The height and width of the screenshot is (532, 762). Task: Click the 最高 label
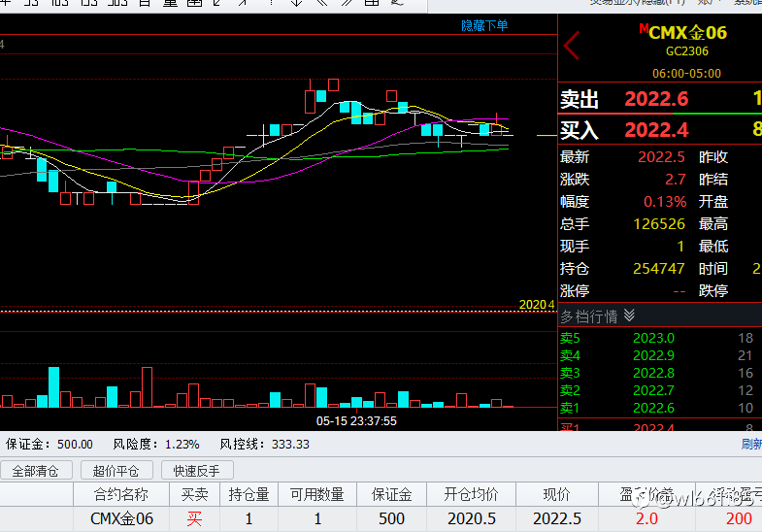click(712, 224)
